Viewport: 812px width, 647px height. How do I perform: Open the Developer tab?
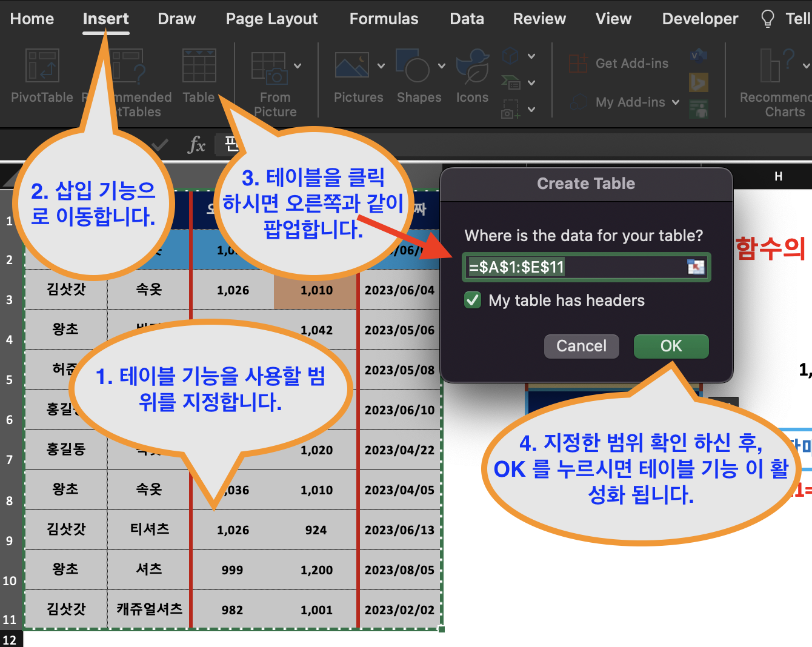coord(700,19)
